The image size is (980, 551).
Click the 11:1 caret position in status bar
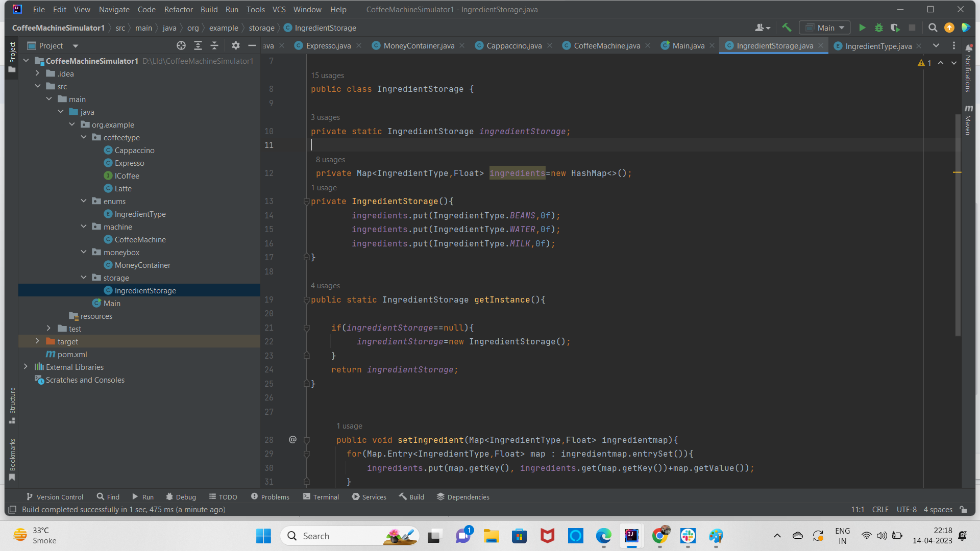click(x=857, y=510)
